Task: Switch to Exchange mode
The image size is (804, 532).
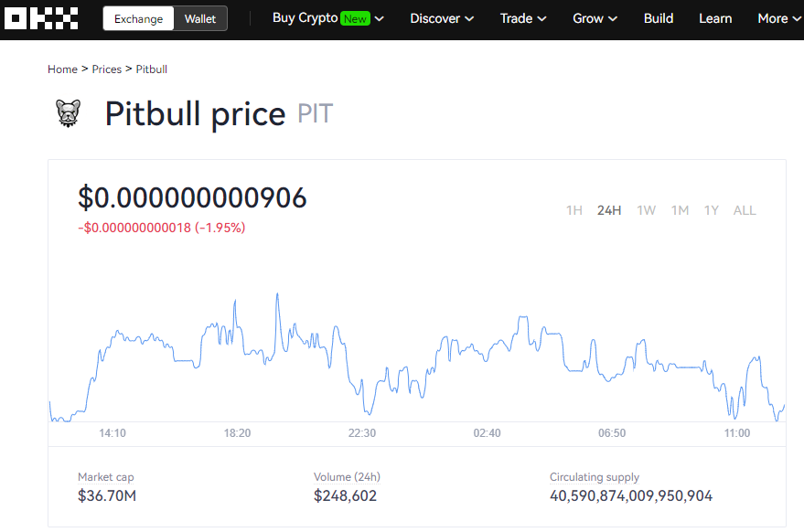Action: [x=138, y=17]
